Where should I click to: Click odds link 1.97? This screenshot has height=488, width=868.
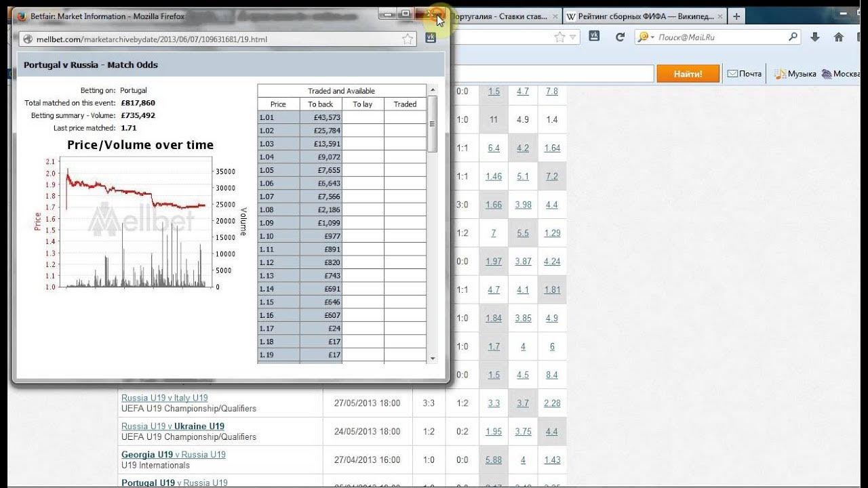tap(494, 262)
